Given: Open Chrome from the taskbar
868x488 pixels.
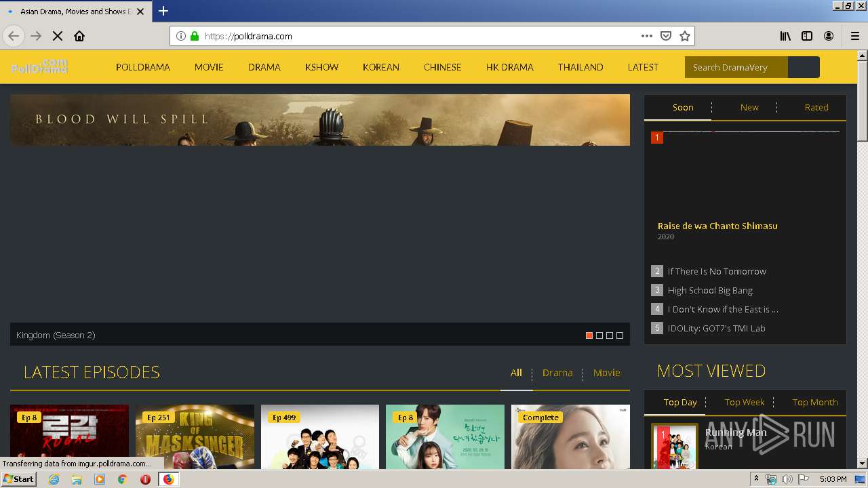Looking at the screenshot, I should pyautogui.click(x=123, y=479).
